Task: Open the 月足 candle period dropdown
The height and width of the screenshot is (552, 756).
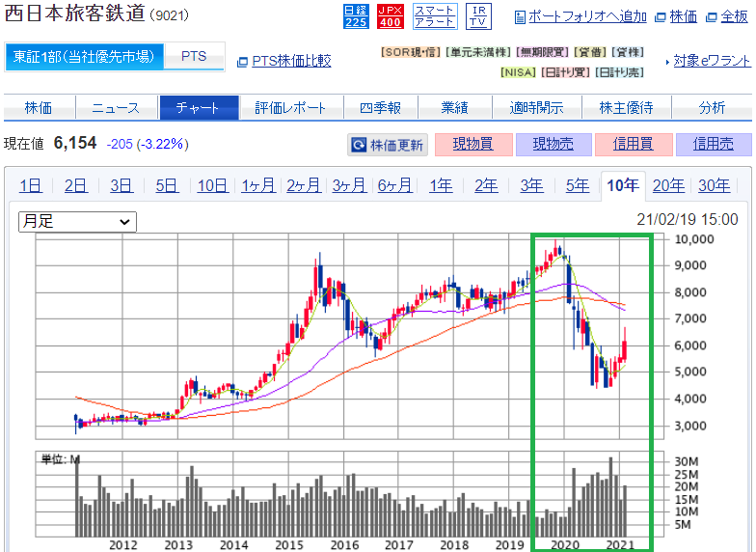Action: click(x=77, y=222)
